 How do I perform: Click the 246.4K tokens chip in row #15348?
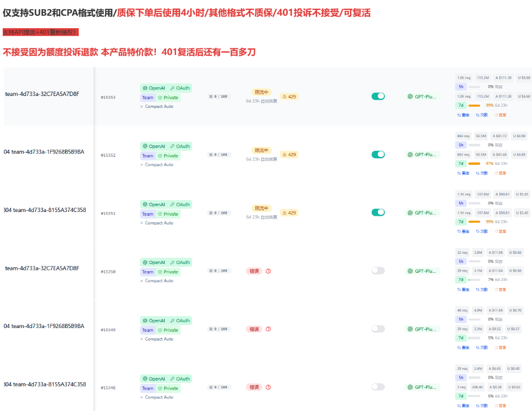coord(477,387)
